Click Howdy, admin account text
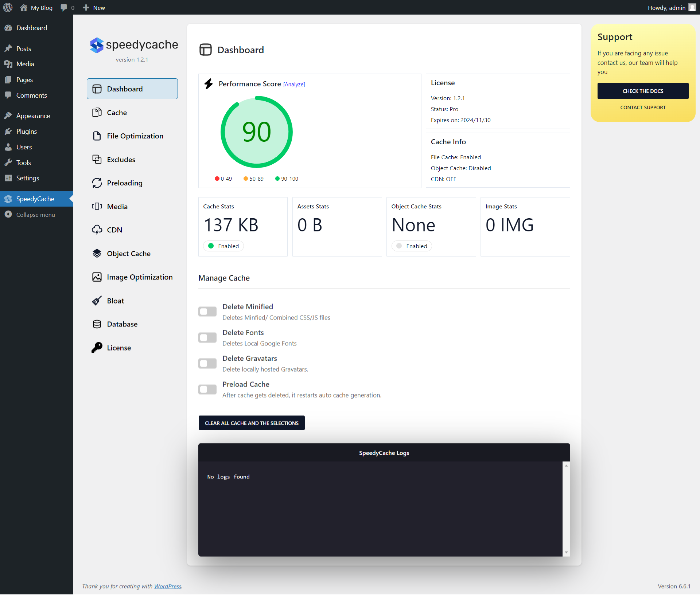This screenshot has height=595, width=700. [666, 8]
